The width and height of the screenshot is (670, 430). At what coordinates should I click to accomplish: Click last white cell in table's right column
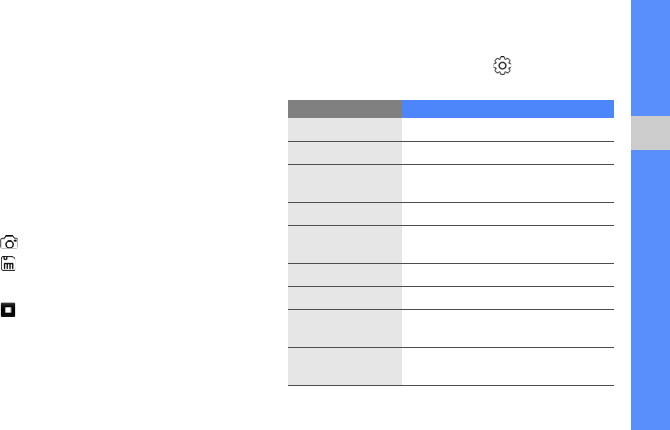click(507, 365)
